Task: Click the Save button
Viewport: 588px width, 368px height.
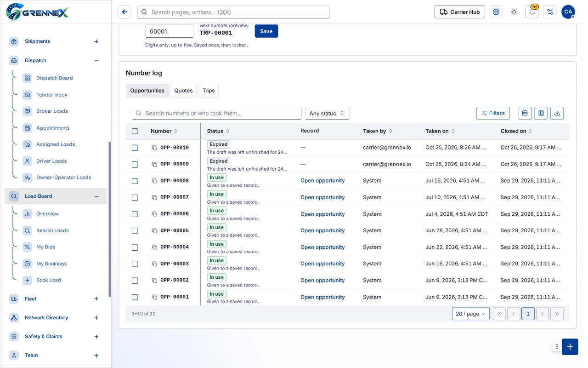Action: pyautogui.click(x=266, y=31)
